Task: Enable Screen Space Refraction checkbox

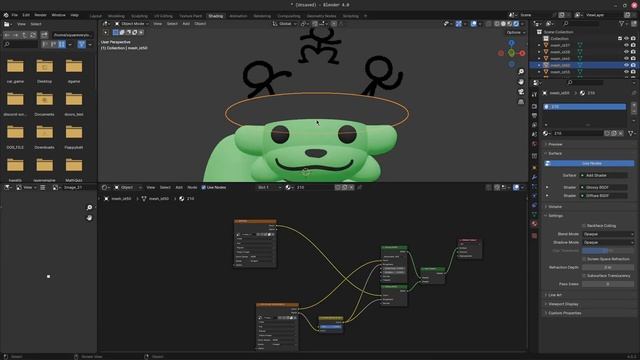Action: coord(584,259)
